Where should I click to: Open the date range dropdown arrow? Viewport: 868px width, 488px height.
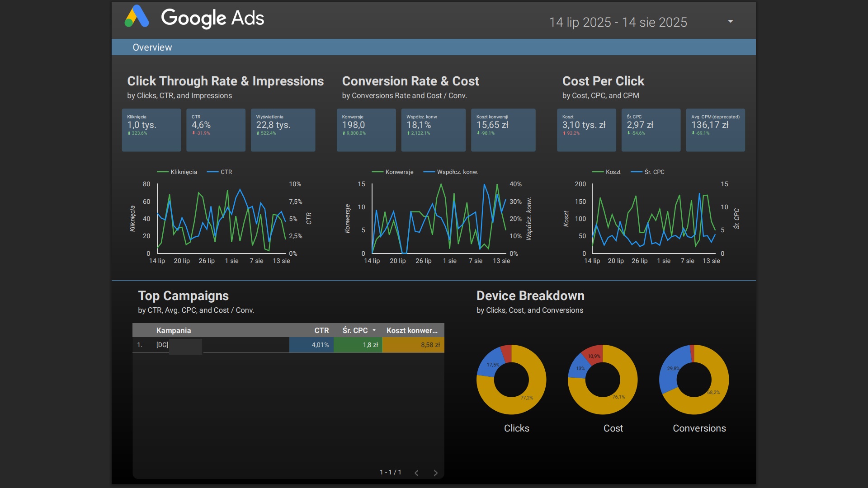(x=730, y=21)
